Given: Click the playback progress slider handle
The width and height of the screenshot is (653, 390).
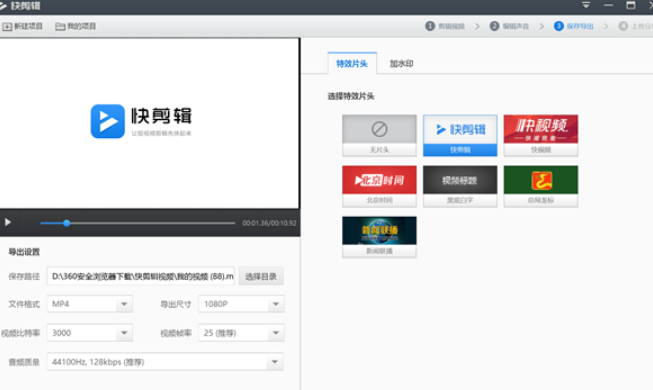Looking at the screenshot, I should 67,223.
